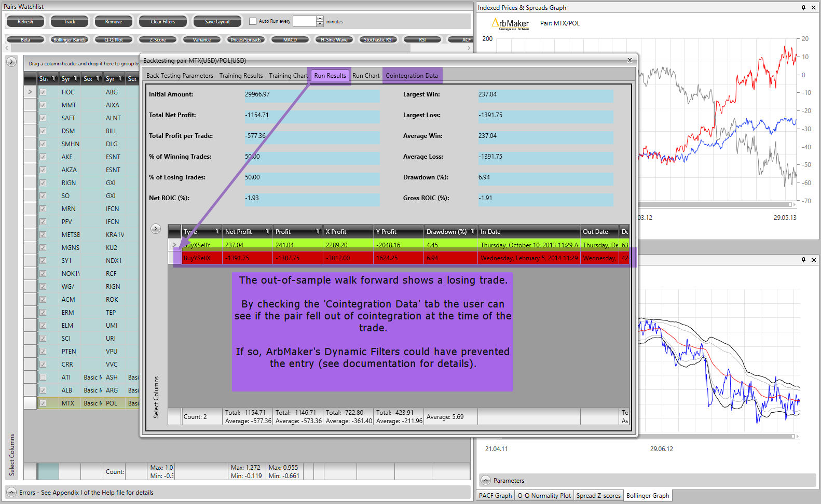Click the Auto Run minutes input field

click(304, 21)
